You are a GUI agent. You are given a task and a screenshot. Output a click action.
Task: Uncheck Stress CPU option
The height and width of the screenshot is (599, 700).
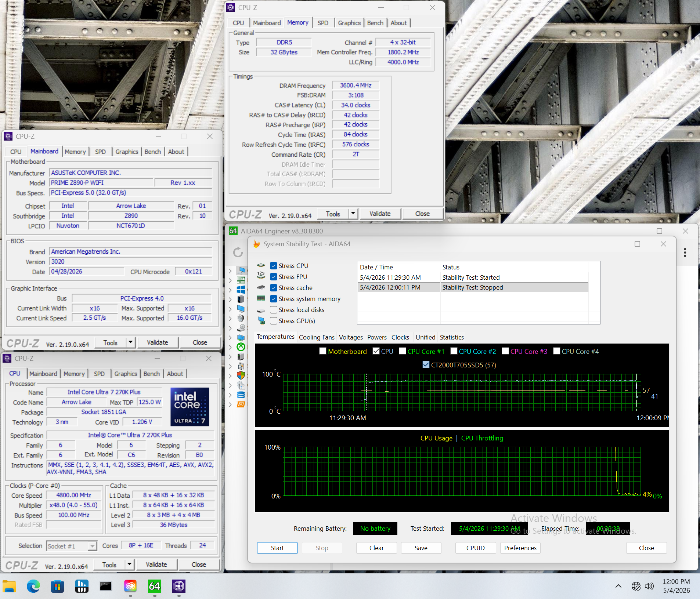(273, 266)
